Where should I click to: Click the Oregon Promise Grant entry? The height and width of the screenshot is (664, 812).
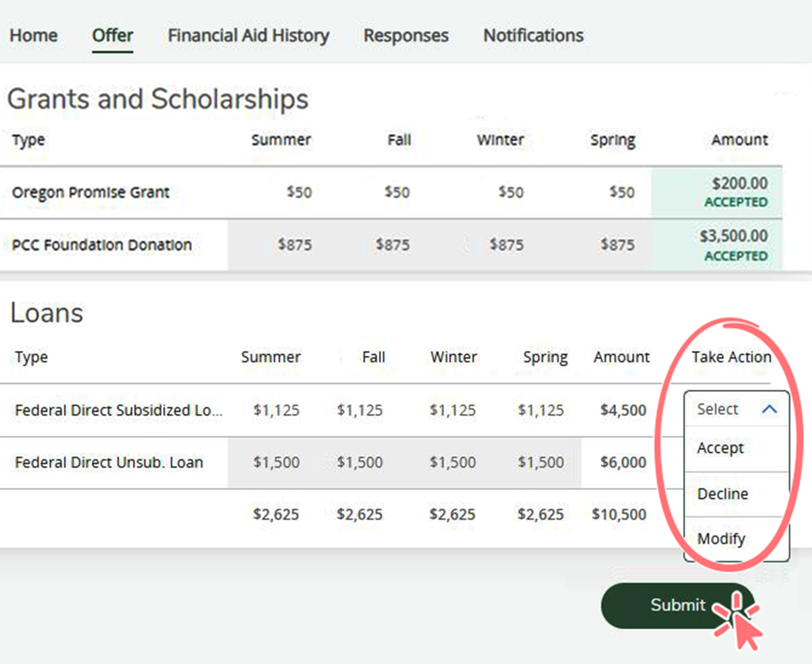(91, 192)
